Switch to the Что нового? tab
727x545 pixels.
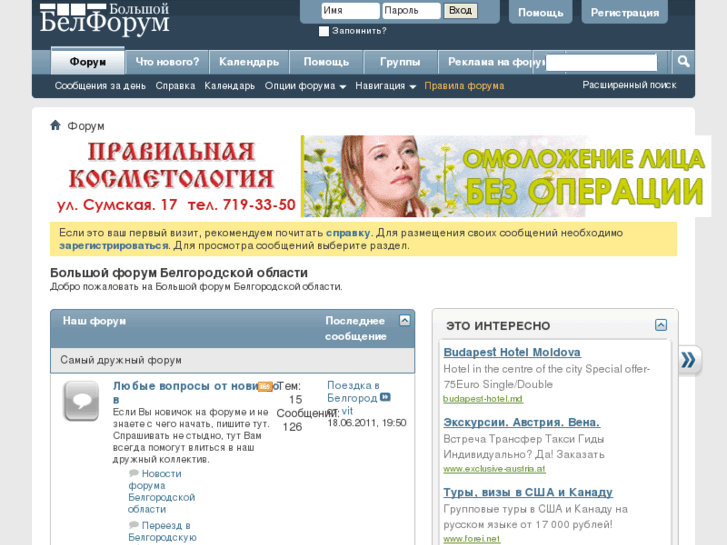click(167, 62)
